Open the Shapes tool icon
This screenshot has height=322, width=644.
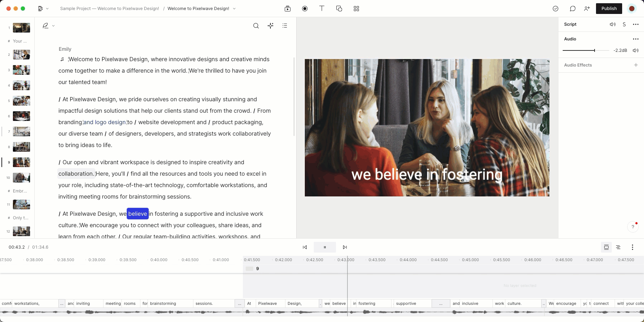[339, 9]
